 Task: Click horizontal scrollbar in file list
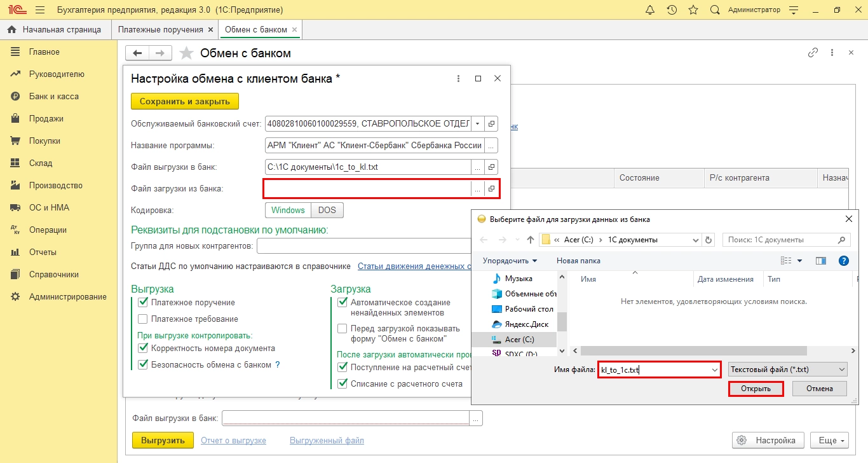coord(694,350)
